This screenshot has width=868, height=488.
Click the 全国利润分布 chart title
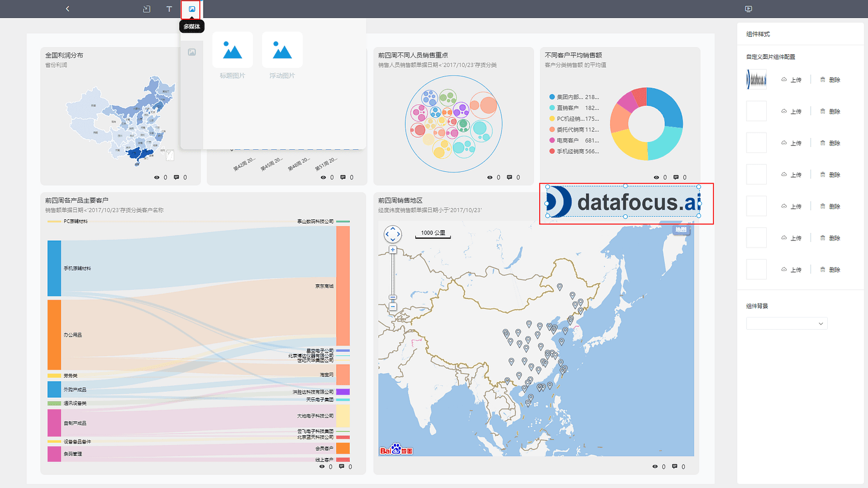(64, 55)
